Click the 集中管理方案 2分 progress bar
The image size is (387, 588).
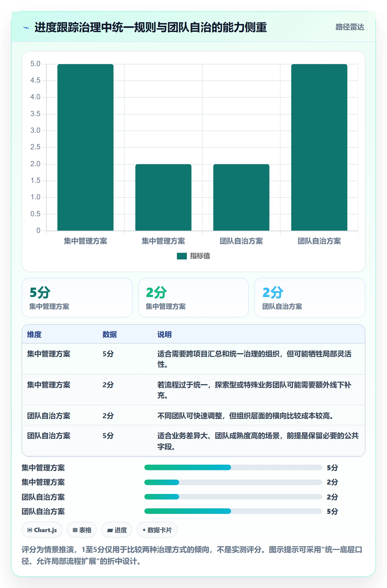click(x=233, y=482)
